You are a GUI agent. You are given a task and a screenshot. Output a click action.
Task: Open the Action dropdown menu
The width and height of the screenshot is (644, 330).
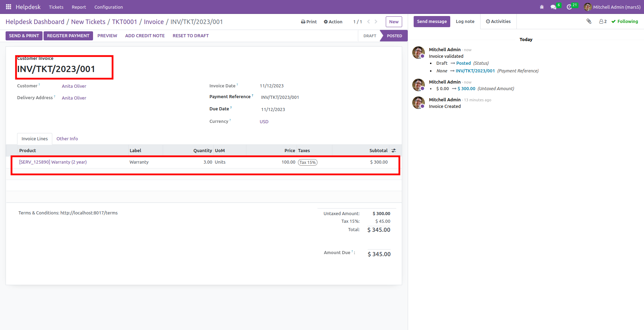333,22
